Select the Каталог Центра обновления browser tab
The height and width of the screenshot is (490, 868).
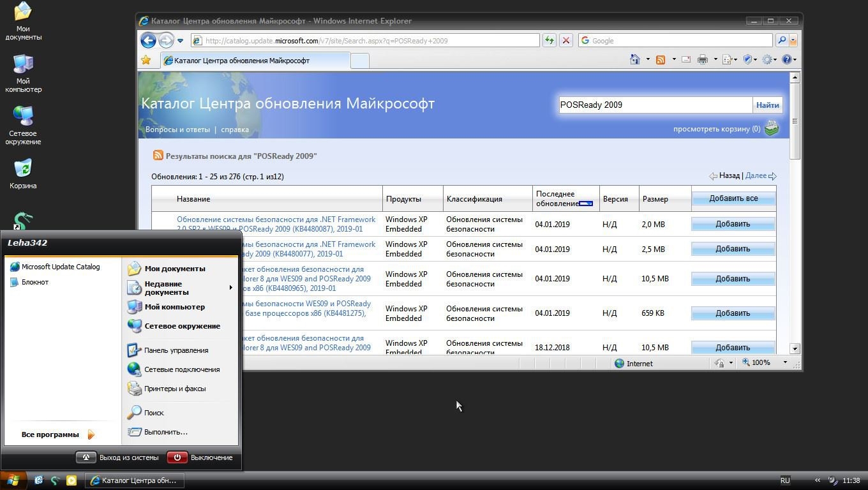click(x=255, y=61)
